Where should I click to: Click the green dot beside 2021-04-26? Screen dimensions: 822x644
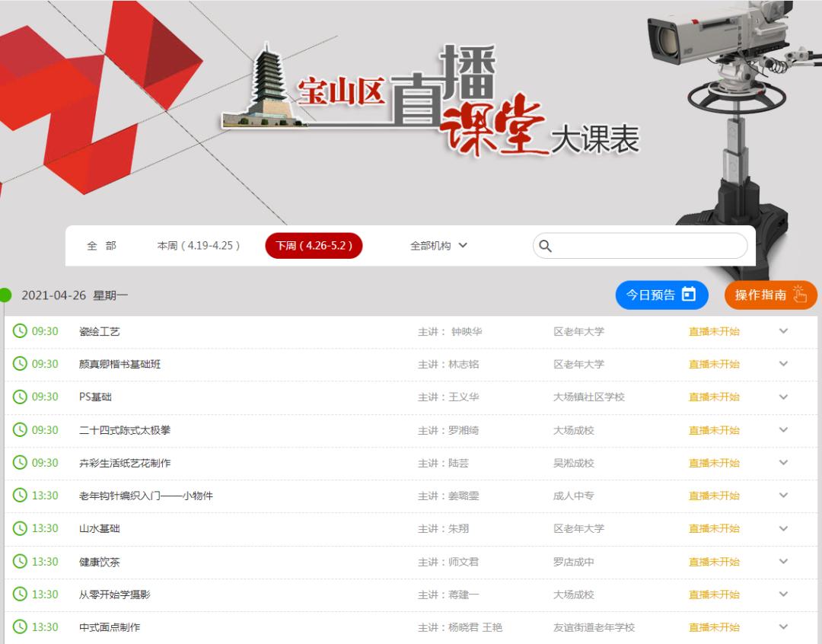tap(5, 295)
